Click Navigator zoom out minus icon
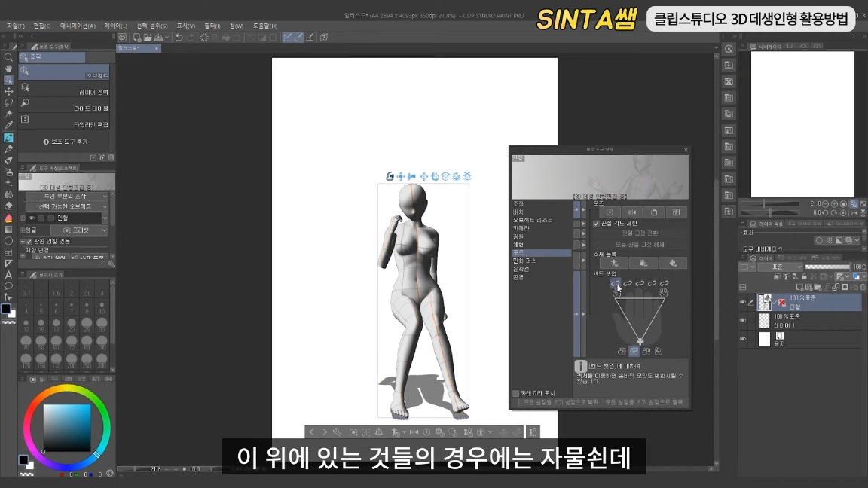The width and height of the screenshot is (868, 488). click(825, 204)
